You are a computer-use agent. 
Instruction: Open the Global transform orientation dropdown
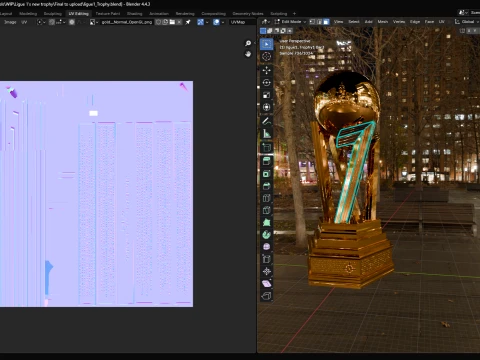(x=466, y=22)
